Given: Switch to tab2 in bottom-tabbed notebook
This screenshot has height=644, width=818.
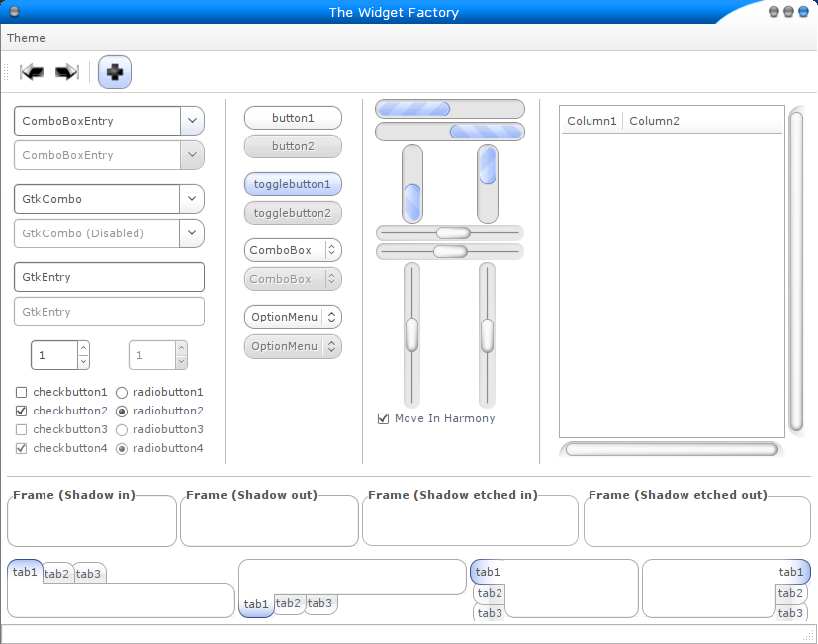Looking at the screenshot, I should pos(288,603).
